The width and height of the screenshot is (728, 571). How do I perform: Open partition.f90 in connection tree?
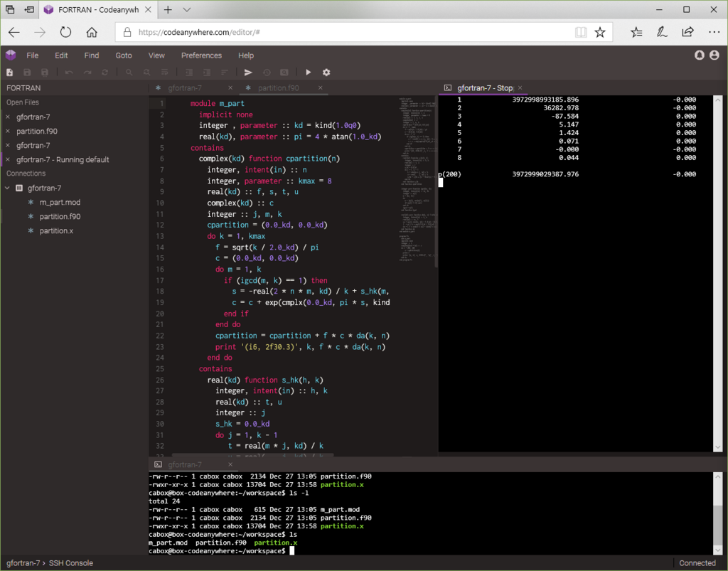[60, 216]
